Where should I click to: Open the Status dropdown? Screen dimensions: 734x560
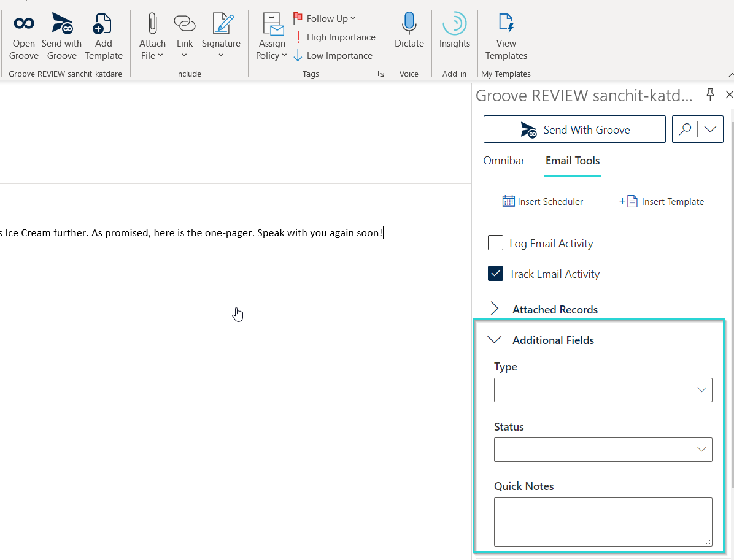click(x=603, y=450)
